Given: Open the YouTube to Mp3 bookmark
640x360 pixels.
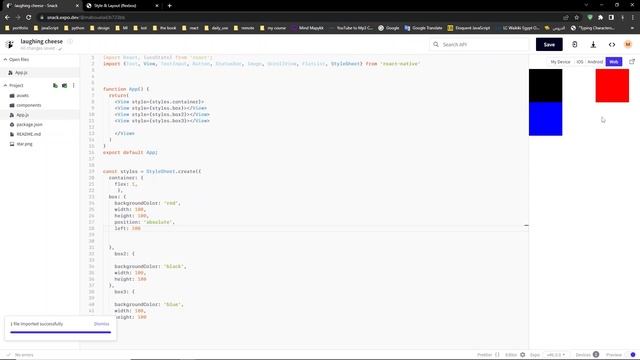Looking at the screenshot, I should [351, 28].
